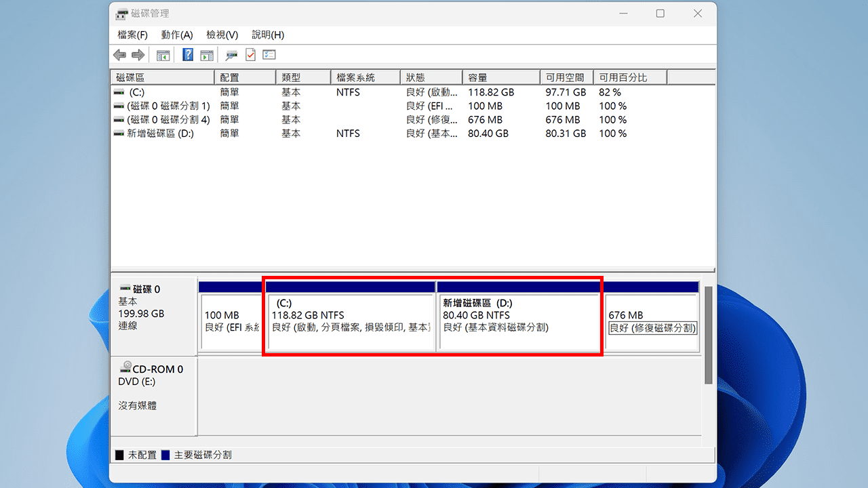Toggle the Show/Hide console tree toolbar icon
This screenshot has height=488, width=868.
pyautogui.click(x=163, y=55)
